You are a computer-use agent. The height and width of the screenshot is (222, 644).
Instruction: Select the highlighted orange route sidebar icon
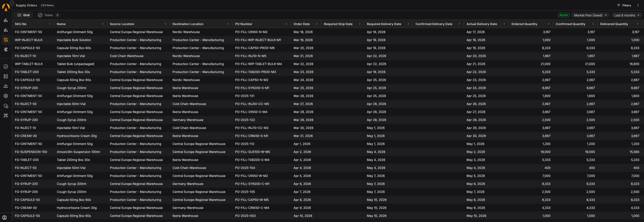pos(6,40)
